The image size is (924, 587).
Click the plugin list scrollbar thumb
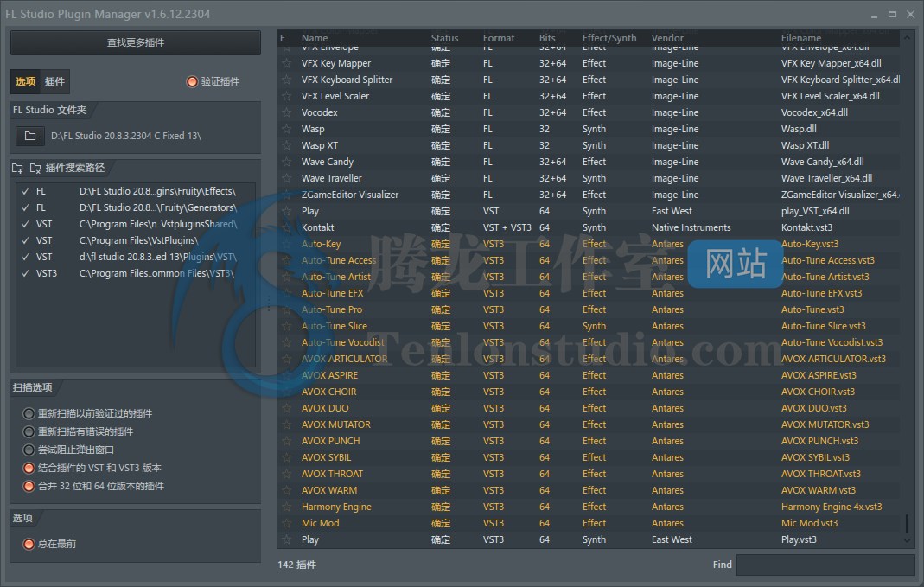(x=907, y=523)
